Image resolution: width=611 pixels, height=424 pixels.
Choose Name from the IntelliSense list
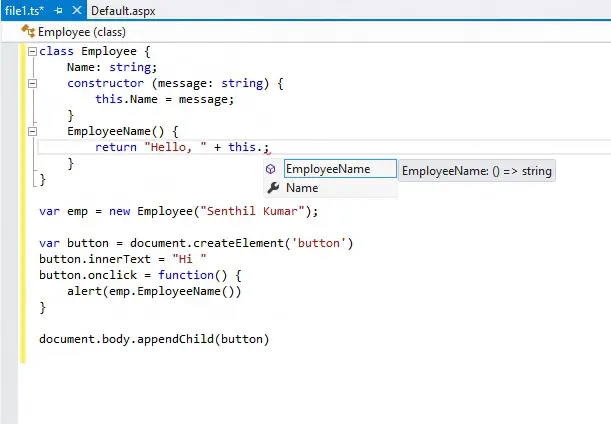(x=302, y=188)
